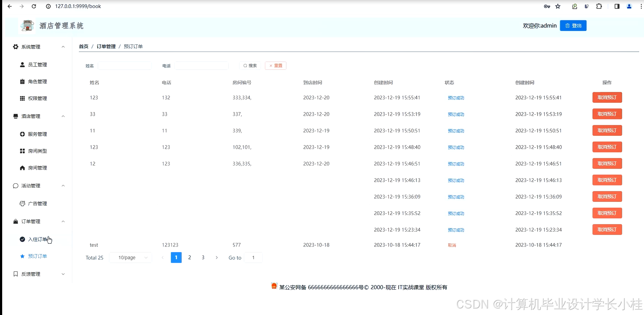
Task: Click the password key icon in address bar
Action: coord(547,6)
